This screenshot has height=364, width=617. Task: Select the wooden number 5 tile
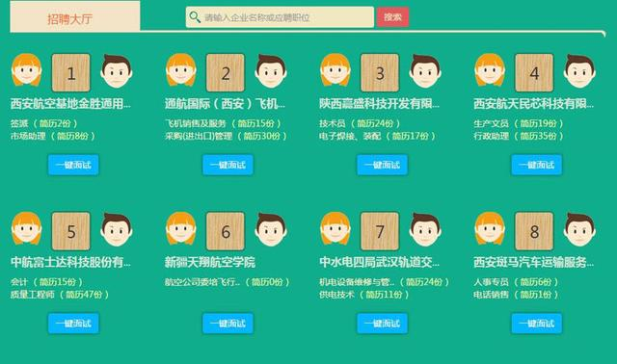tap(70, 231)
